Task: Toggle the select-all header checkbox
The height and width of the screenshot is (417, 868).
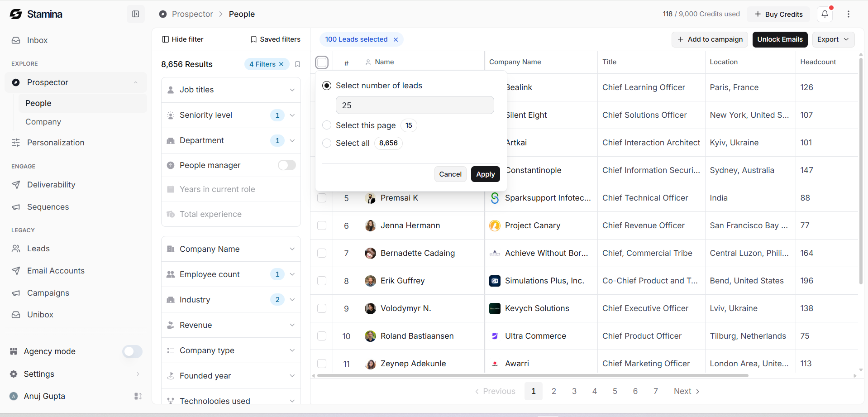Action: point(322,62)
